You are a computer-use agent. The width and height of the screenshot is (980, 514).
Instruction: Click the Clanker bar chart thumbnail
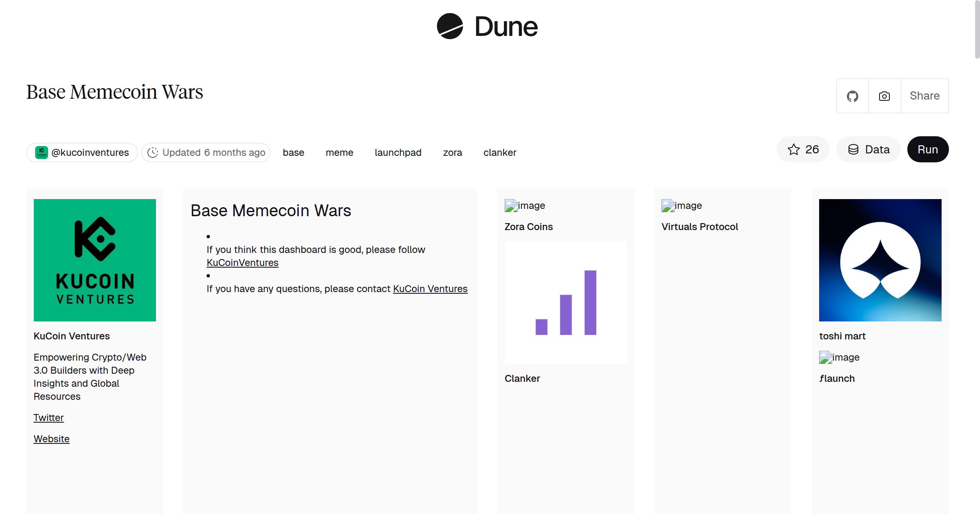566,302
